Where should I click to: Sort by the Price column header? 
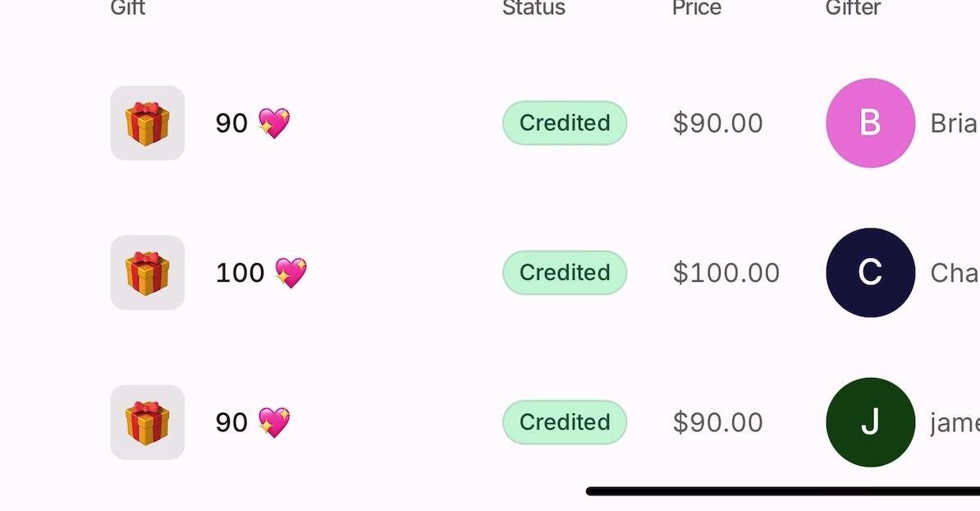[697, 8]
